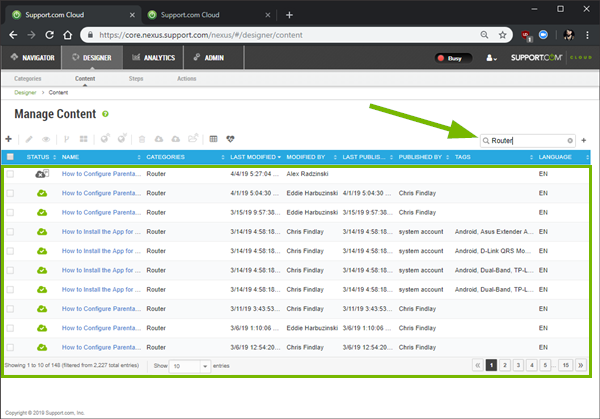The height and width of the screenshot is (419, 600).
Task: Check the box for the 4/4/19 Alex Radzinski row
Action: (10, 174)
